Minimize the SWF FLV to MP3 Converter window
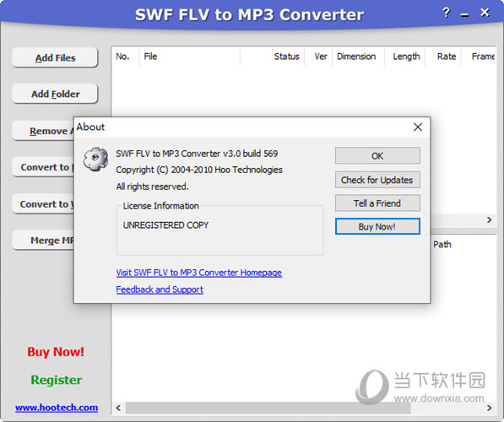 point(464,15)
